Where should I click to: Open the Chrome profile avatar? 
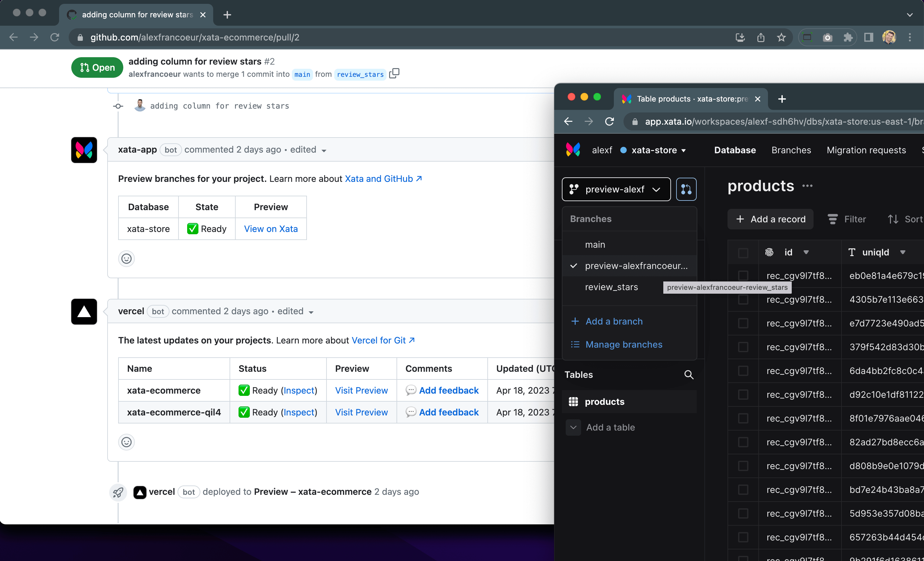pyautogui.click(x=889, y=38)
